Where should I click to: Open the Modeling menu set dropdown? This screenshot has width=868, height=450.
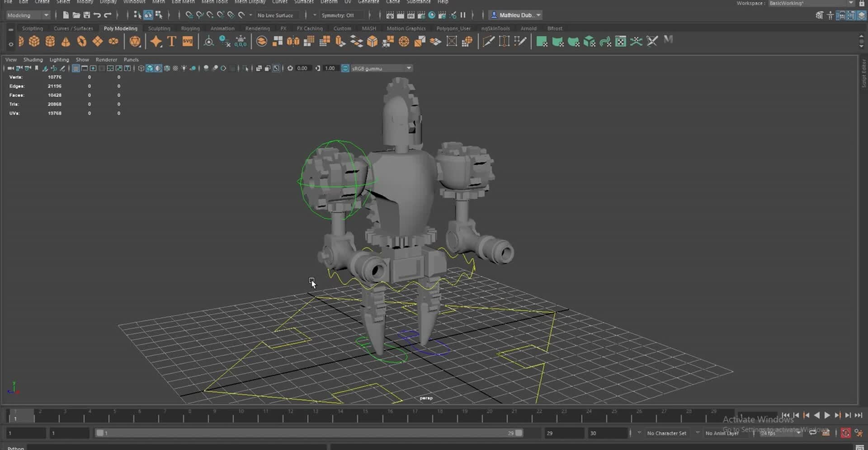click(27, 15)
